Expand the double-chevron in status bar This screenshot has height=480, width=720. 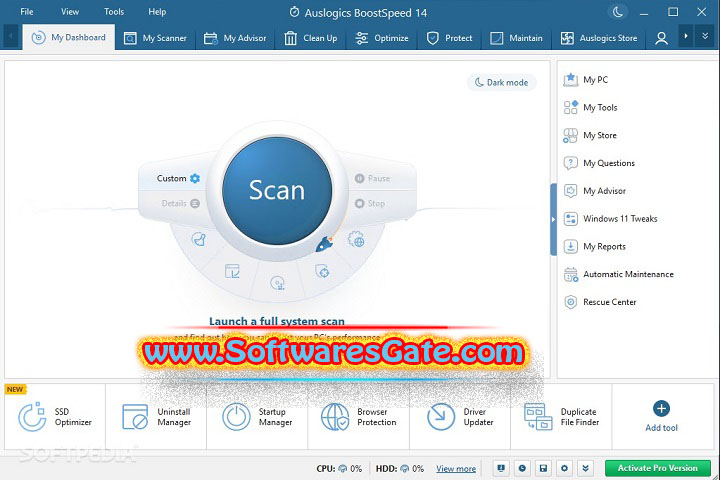pos(585,468)
